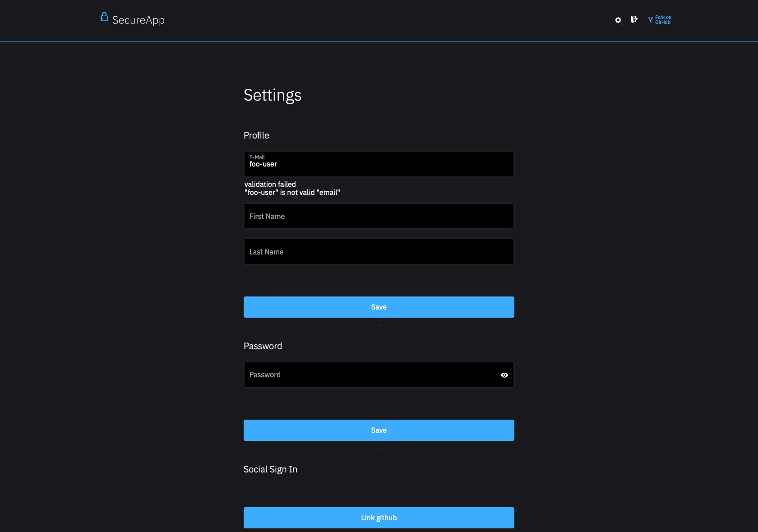Click the Password section heading
This screenshot has height=532, width=758.
coord(263,346)
